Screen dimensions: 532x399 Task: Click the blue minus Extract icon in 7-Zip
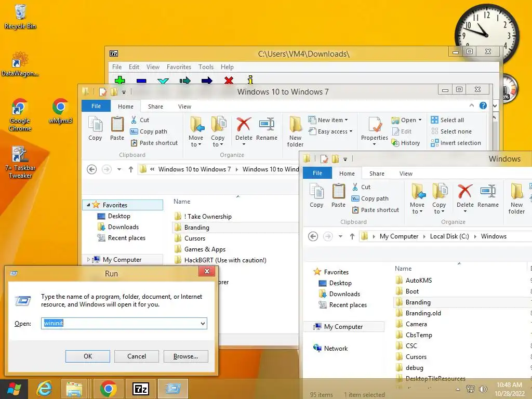pos(141,81)
